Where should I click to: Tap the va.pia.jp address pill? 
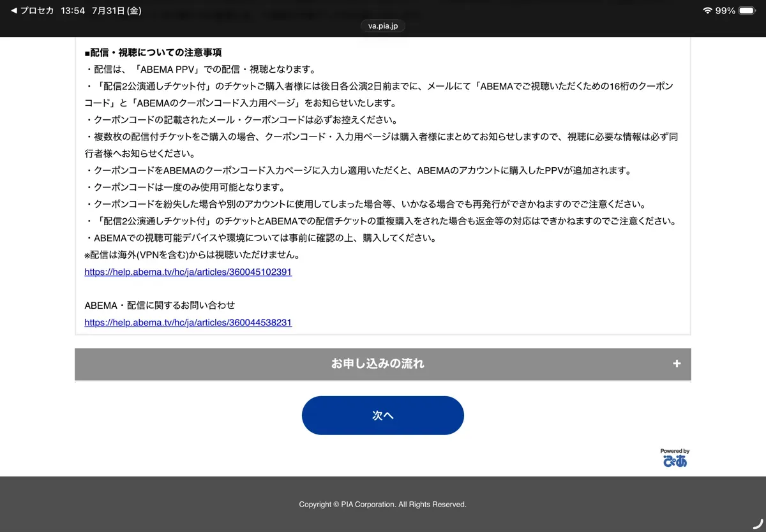tap(383, 26)
